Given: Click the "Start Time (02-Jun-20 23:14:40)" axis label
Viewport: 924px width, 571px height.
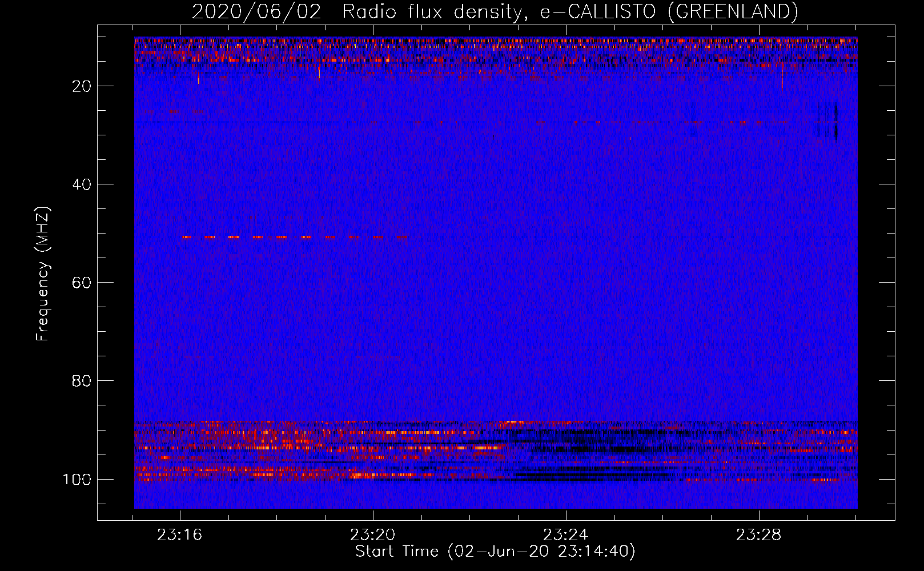Looking at the screenshot, I should coord(495,552).
